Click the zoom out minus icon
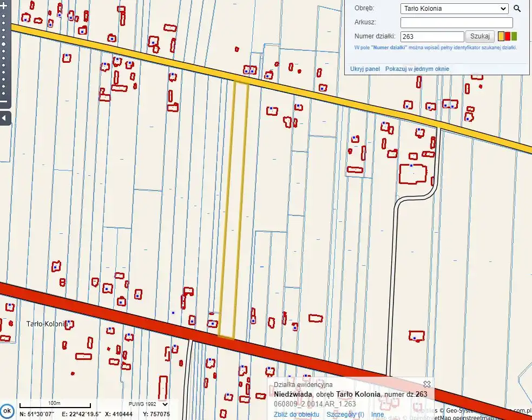Screen dimensions: 532x420 [x=3, y=101]
